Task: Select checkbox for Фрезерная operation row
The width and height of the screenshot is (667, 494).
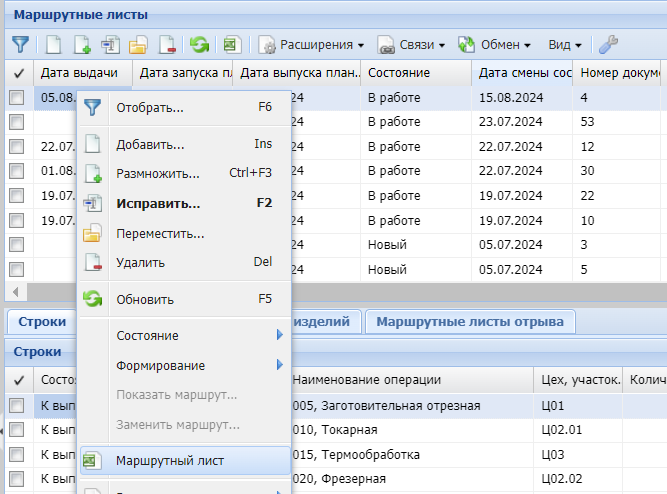Action: pyautogui.click(x=17, y=479)
